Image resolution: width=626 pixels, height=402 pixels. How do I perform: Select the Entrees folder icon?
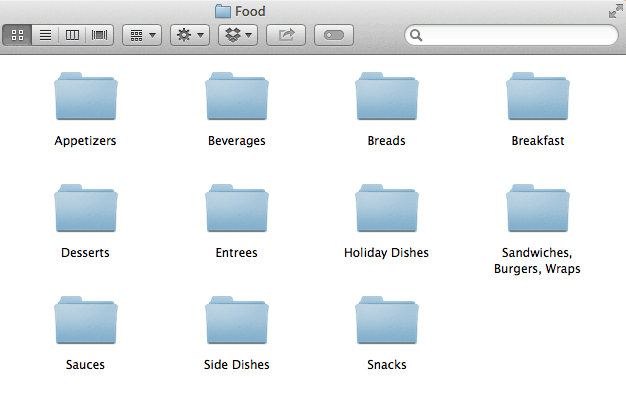coord(237,208)
